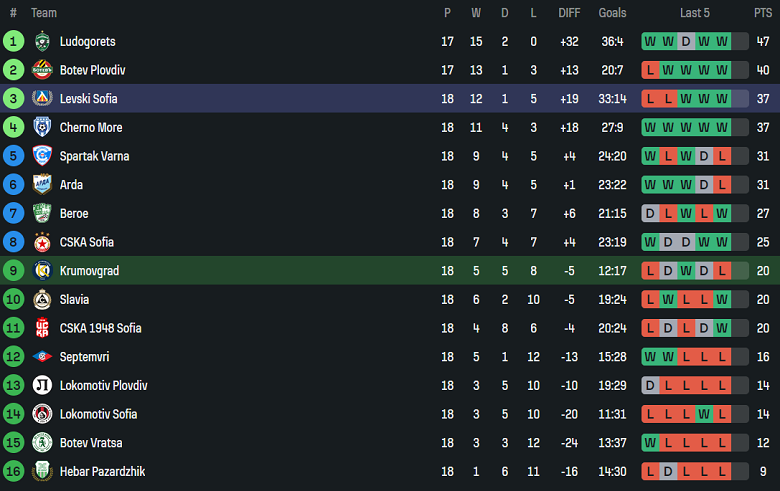This screenshot has height=491, width=780.
Task: Sort standings by the DIFF column header
Action: (569, 13)
